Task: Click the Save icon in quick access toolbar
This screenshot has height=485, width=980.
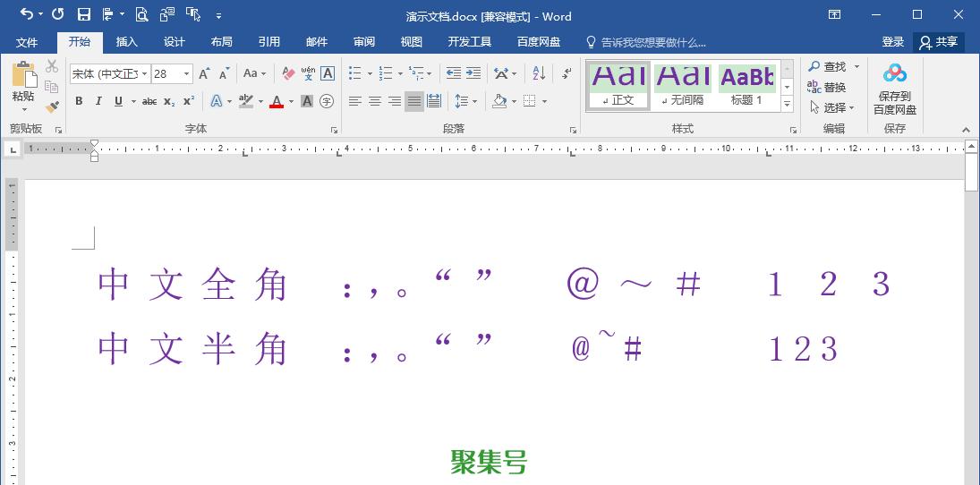Action: (x=83, y=14)
